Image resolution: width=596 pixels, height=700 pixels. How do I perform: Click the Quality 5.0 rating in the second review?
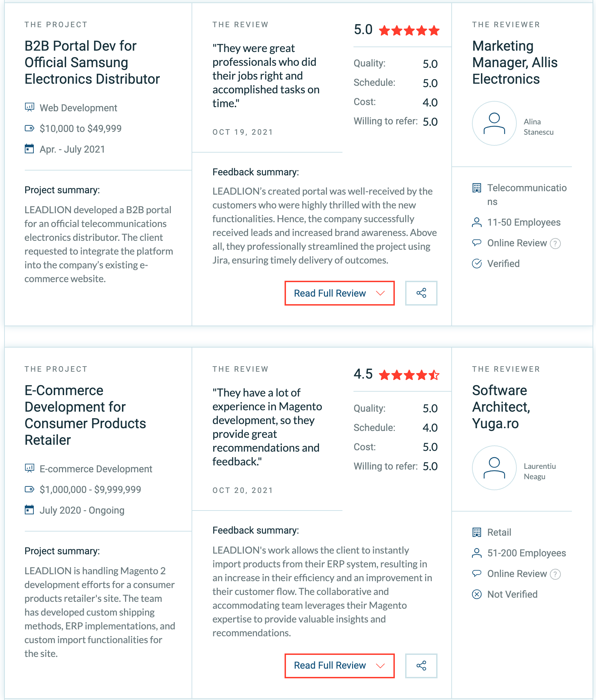click(x=430, y=408)
